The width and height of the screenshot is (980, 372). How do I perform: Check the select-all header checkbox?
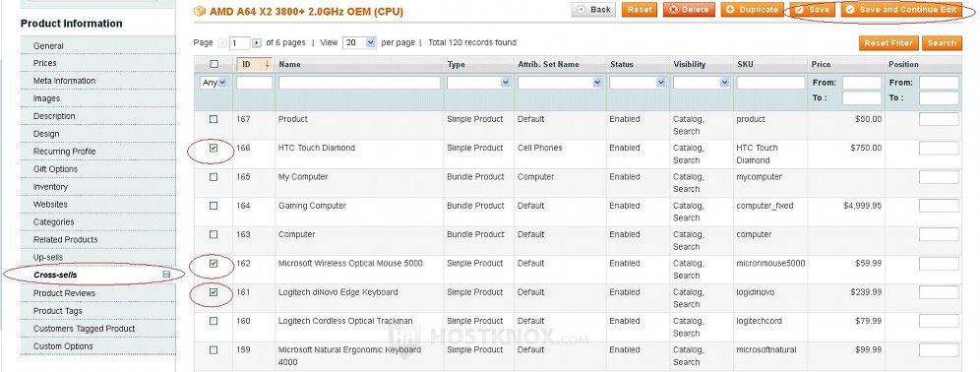214,64
